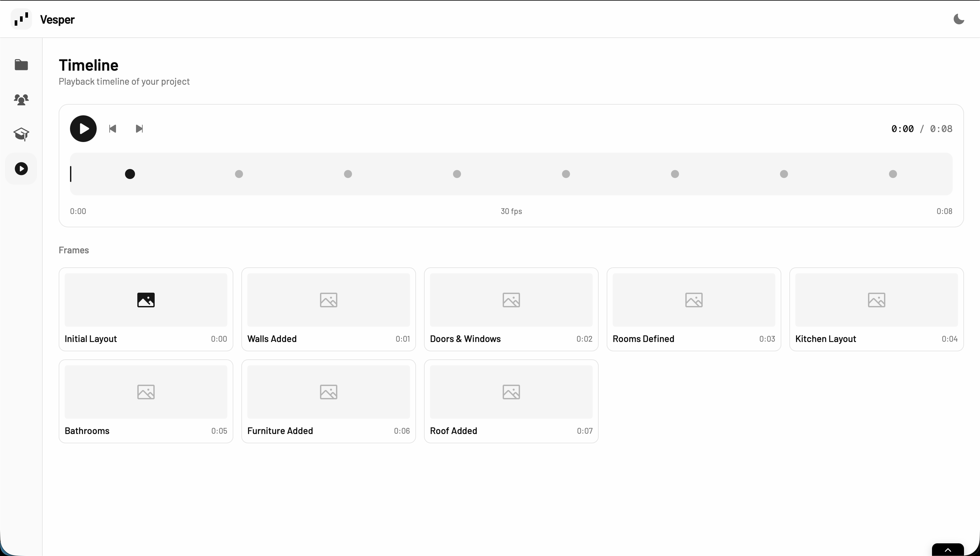980x556 pixels.
Task: Click the Vesper logo icon
Action: tap(21, 19)
